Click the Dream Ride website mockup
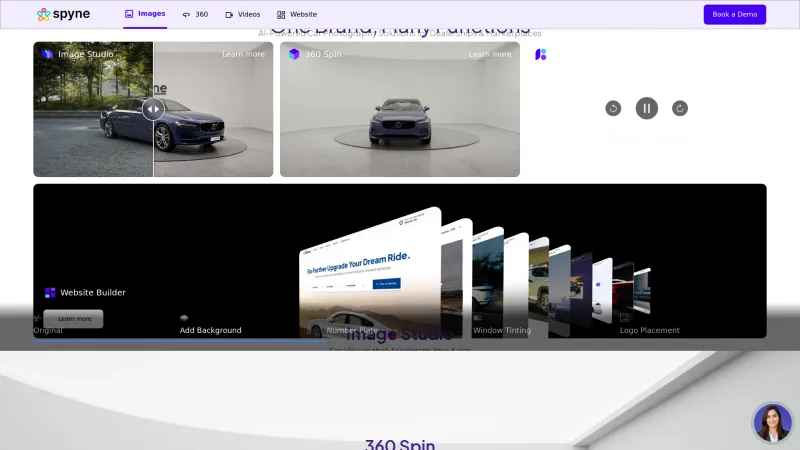 coord(370,273)
